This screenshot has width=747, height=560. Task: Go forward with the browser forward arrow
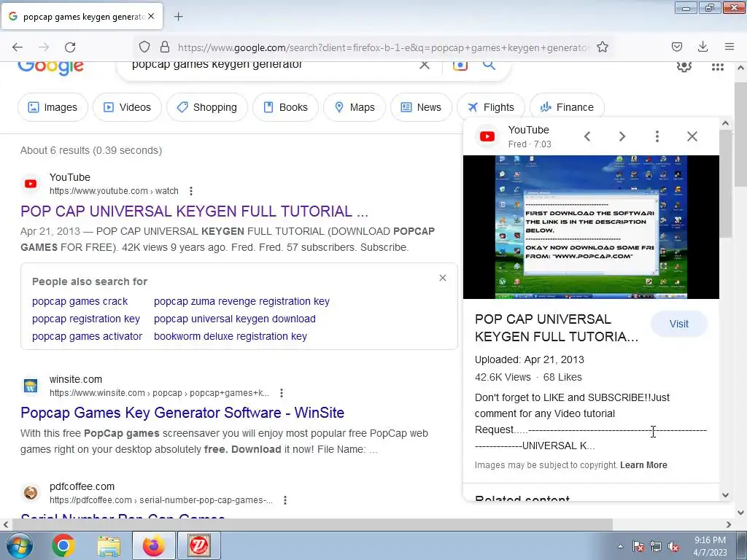pyautogui.click(x=44, y=47)
